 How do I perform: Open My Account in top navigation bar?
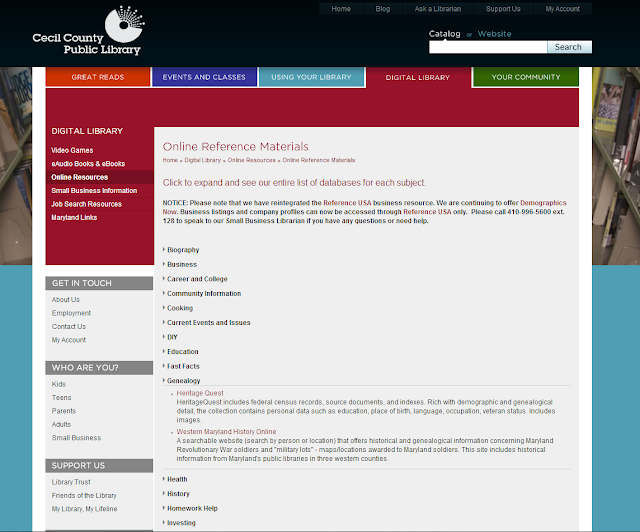(562, 9)
